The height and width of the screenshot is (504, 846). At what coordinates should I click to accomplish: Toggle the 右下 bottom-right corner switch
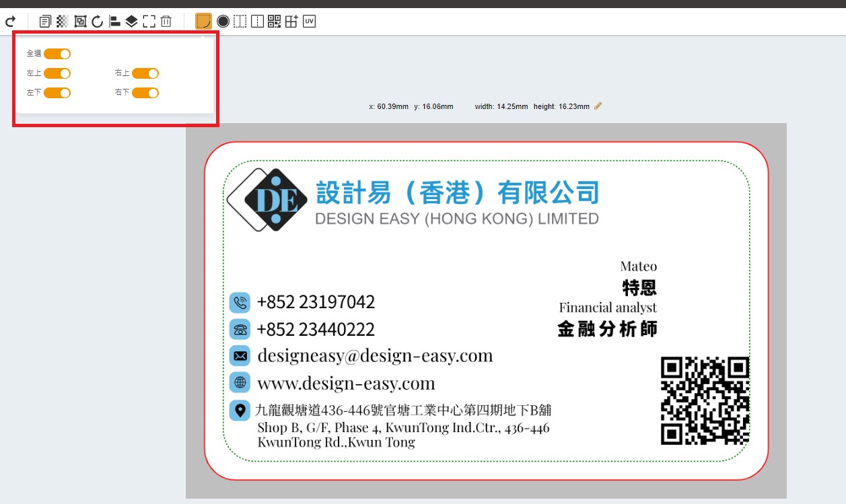click(x=145, y=93)
